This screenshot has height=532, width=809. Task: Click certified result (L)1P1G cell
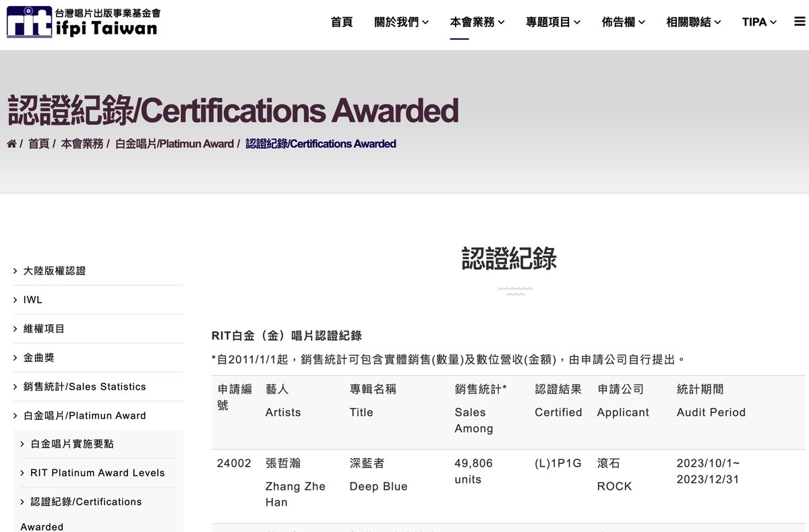tap(558, 463)
